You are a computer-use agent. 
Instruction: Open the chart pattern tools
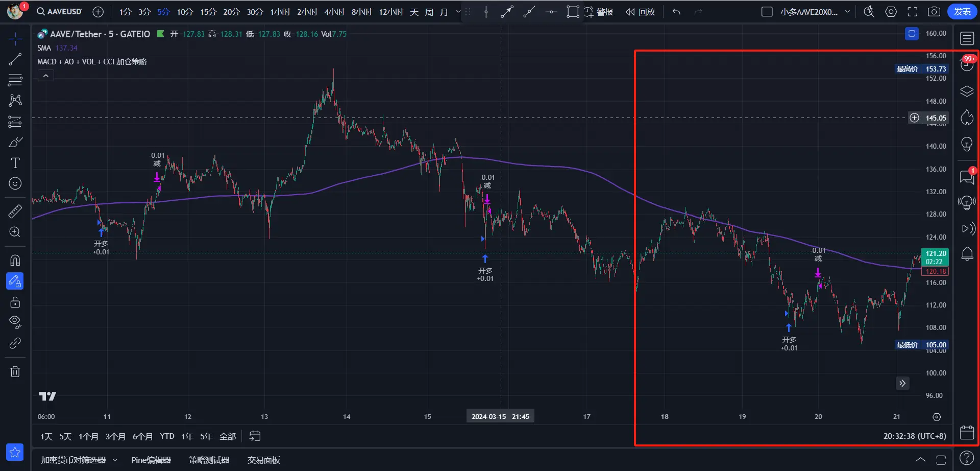15,100
